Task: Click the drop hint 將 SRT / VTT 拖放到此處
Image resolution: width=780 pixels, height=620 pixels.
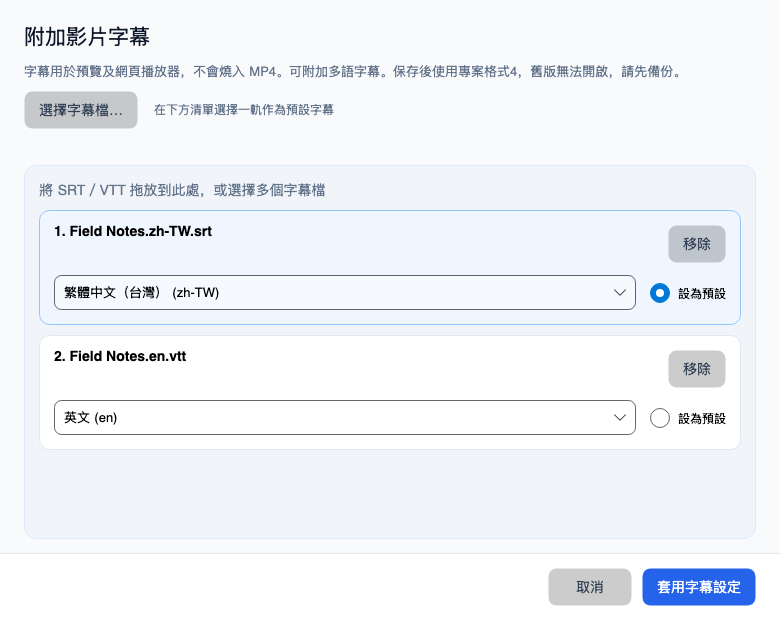Action: coord(120,190)
